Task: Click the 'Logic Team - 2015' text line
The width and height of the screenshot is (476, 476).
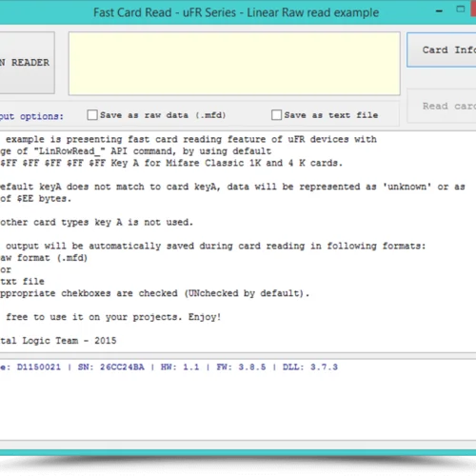Action: (x=58, y=341)
